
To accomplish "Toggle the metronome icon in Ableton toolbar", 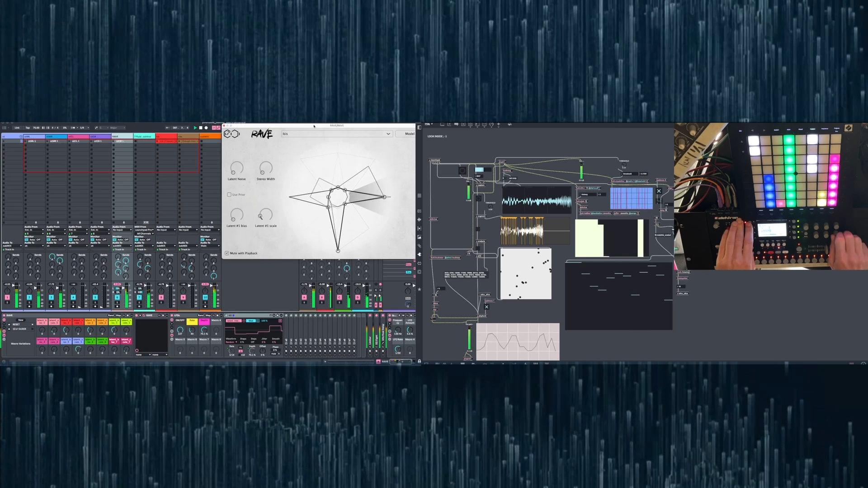I will (73, 128).
